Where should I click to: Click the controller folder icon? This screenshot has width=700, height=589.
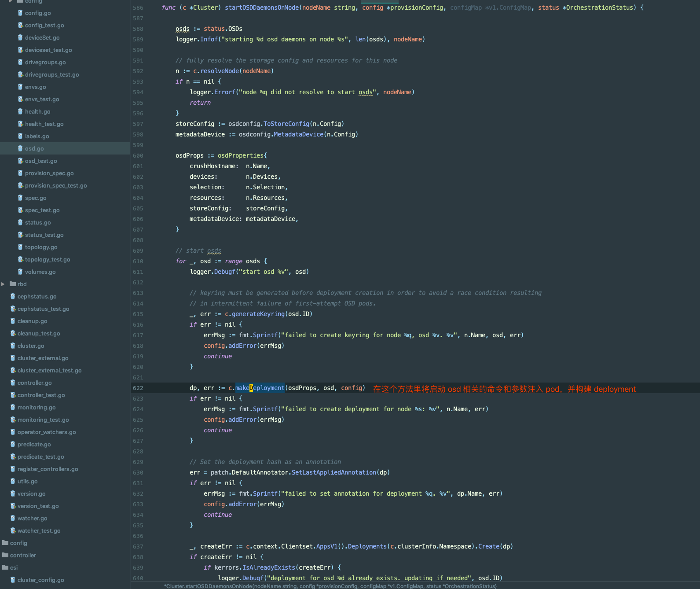5,555
